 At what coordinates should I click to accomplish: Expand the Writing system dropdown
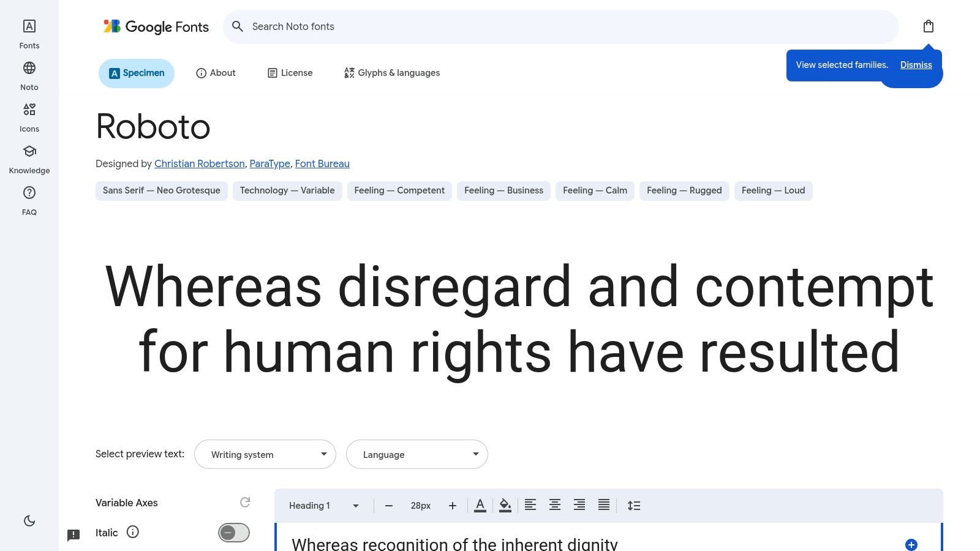(x=265, y=454)
